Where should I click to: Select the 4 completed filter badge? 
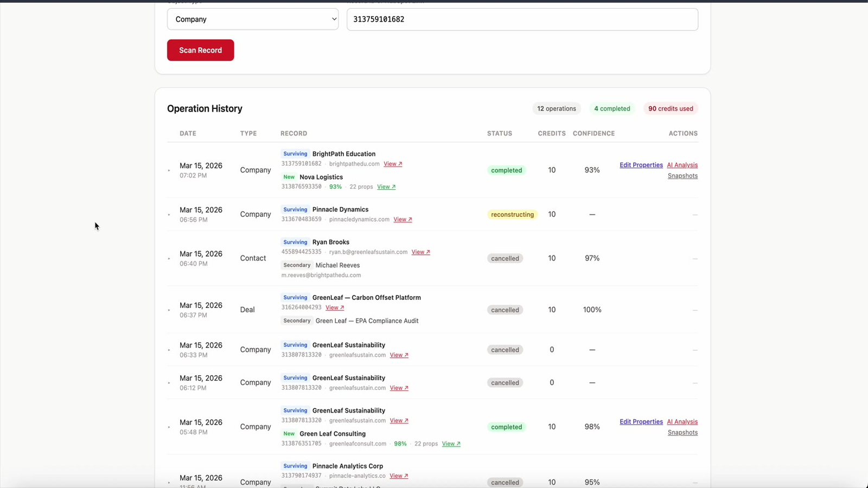click(612, 108)
